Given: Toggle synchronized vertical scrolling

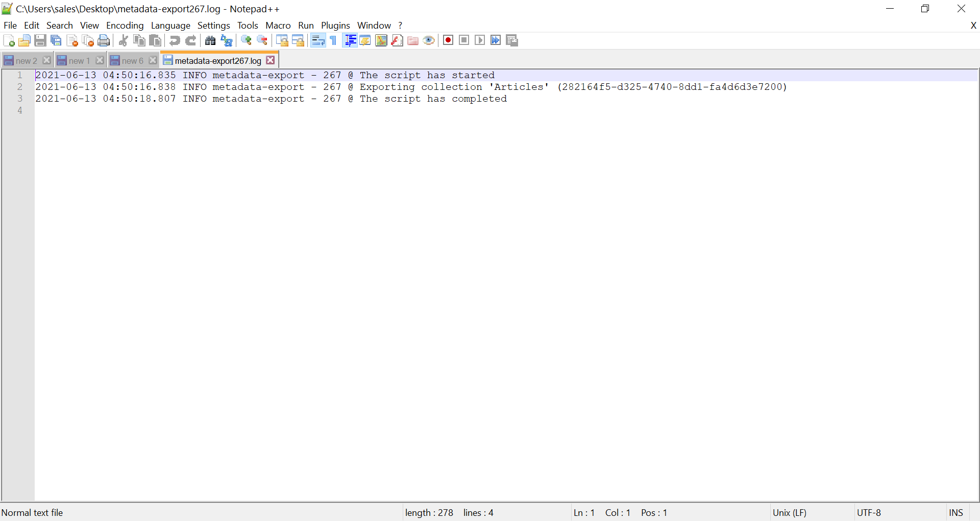Looking at the screenshot, I should pos(282,40).
